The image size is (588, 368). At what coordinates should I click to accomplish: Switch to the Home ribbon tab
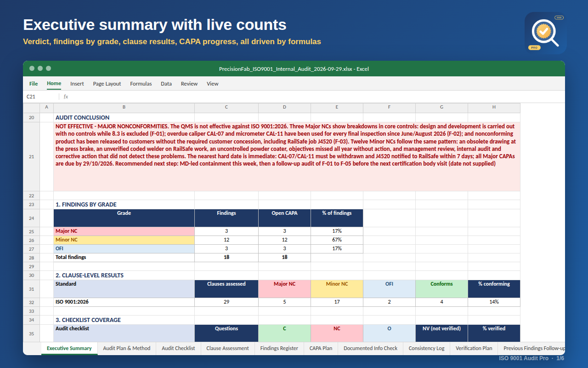tap(54, 84)
